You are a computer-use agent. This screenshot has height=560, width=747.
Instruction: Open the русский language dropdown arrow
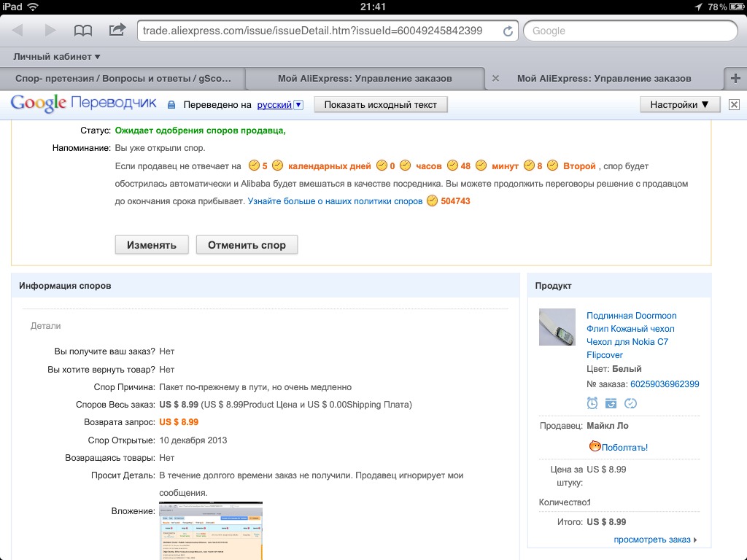pos(298,105)
